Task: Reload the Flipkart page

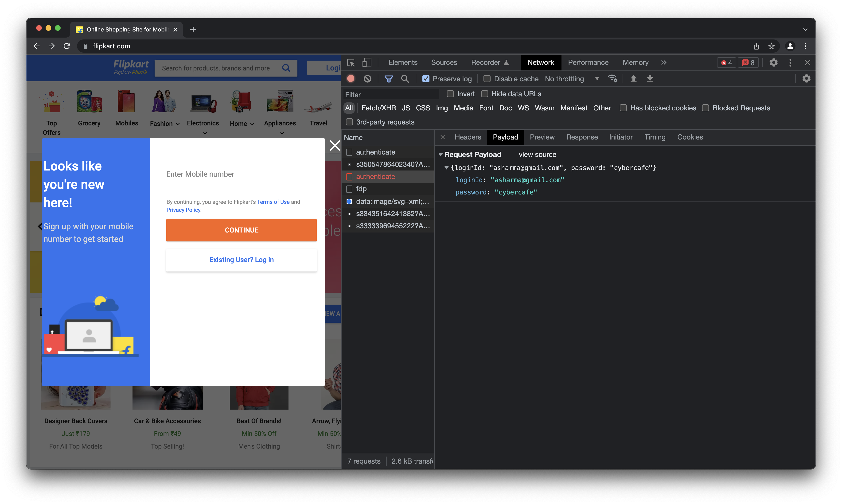Action: 67,46
